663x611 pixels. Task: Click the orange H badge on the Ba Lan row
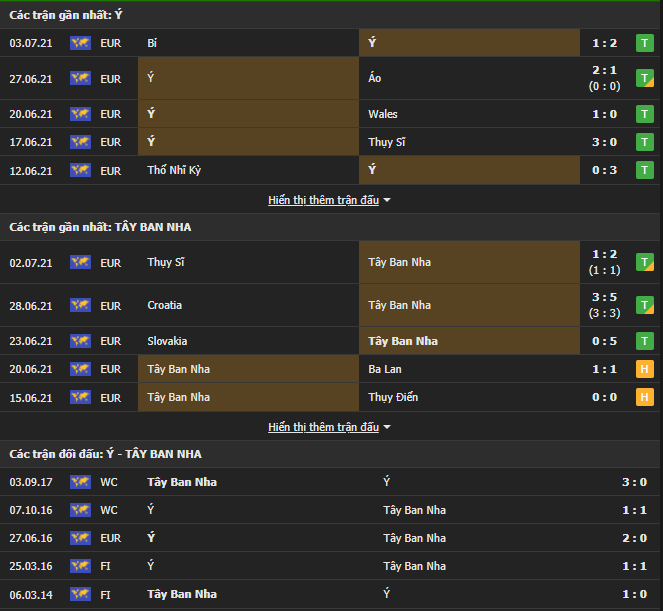point(645,369)
